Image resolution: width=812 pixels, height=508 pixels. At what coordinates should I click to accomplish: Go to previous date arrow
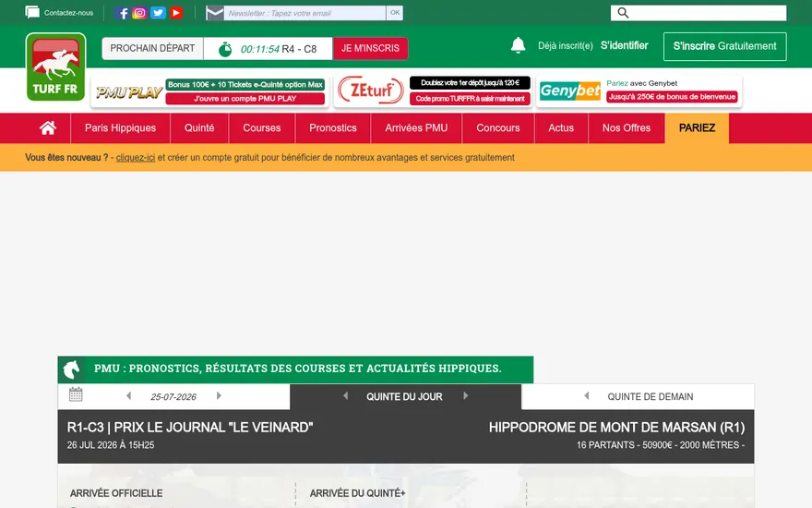(x=128, y=396)
